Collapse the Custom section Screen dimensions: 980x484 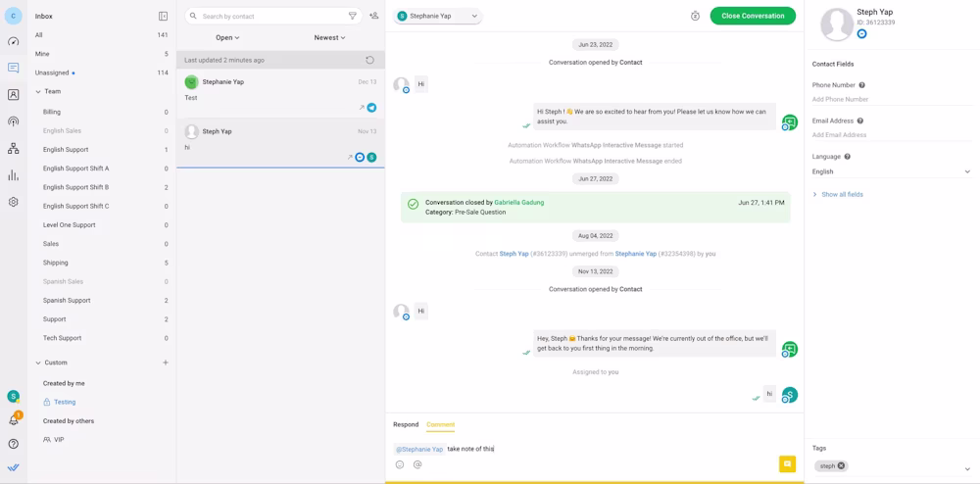(x=38, y=363)
